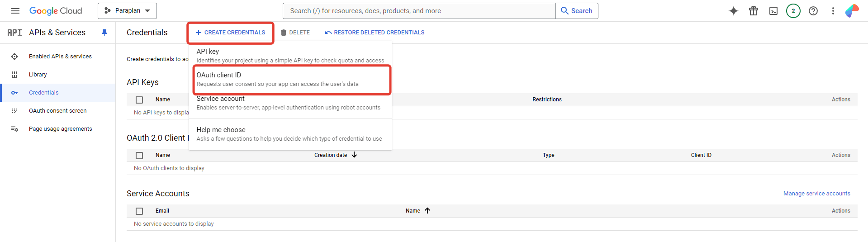
Task: Activate Cloud Shell terminal icon
Action: point(773,11)
